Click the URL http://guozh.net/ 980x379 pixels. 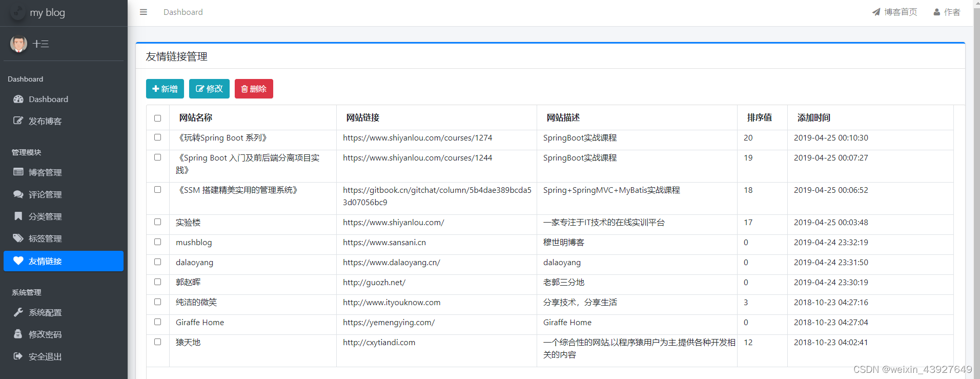pos(374,282)
